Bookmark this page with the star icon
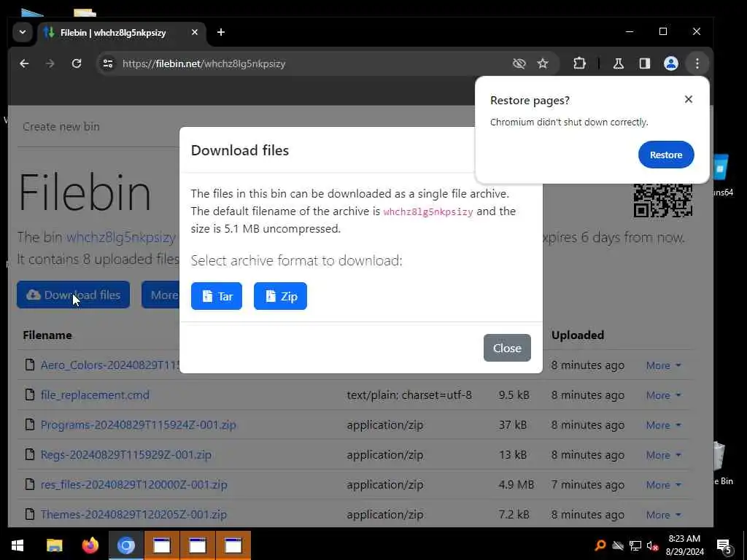The width and height of the screenshot is (747, 560). coord(543,63)
